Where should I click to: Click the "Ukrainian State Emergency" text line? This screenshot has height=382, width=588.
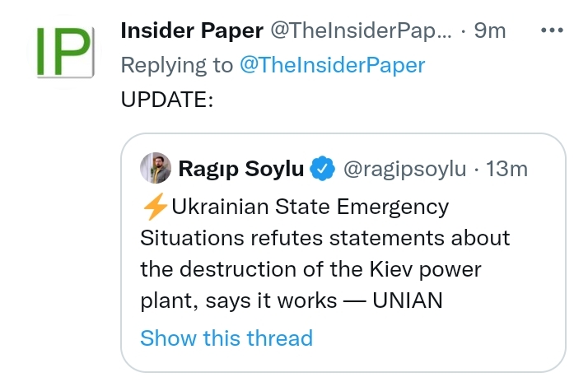coord(310,207)
